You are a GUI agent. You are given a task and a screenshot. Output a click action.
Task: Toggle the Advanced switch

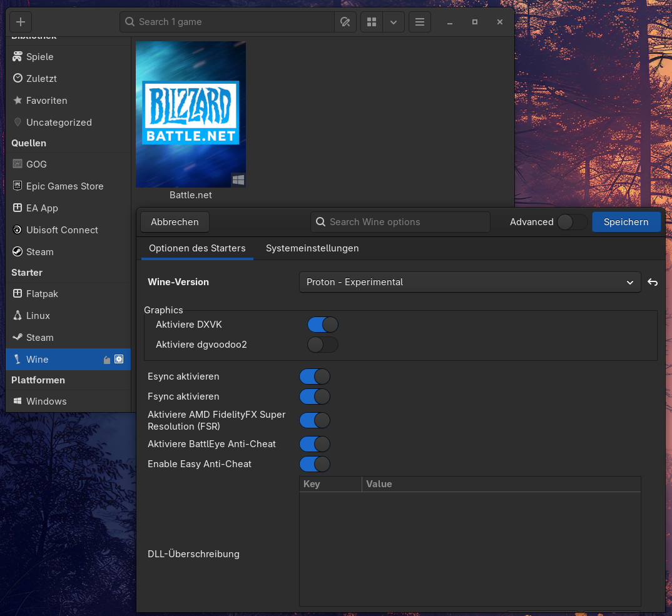572,222
